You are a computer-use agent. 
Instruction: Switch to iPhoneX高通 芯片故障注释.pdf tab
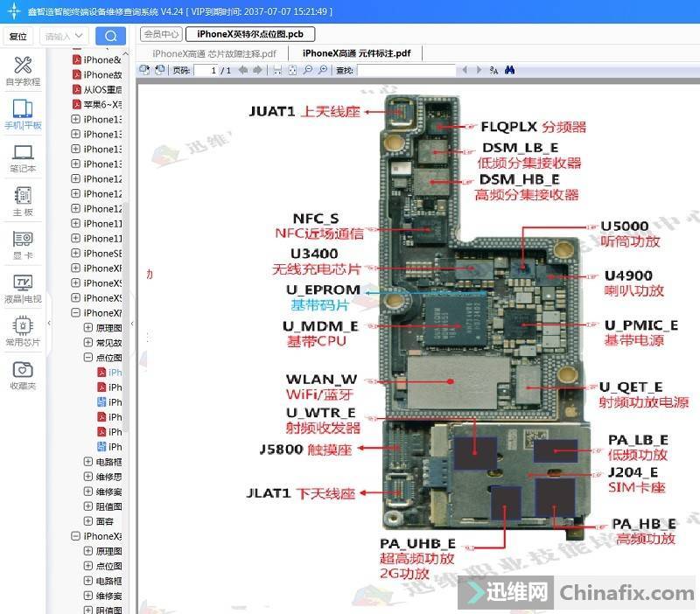click(213, 53)
